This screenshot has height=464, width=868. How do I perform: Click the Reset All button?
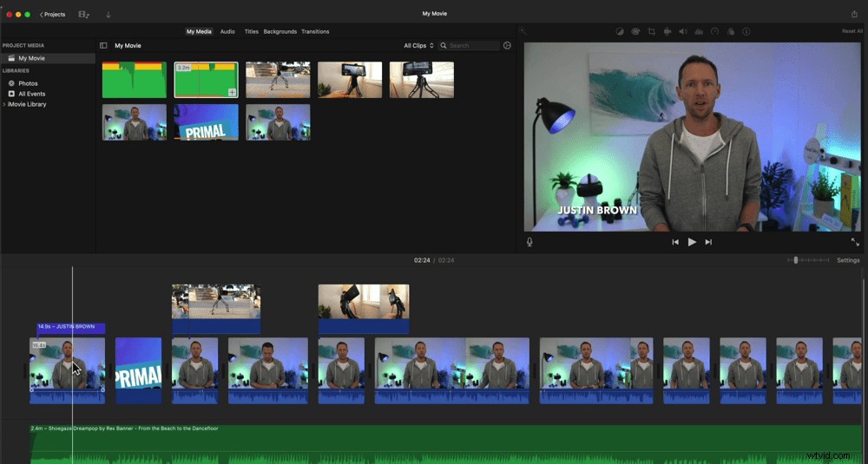pyautogui.click(x=852, y=31)
